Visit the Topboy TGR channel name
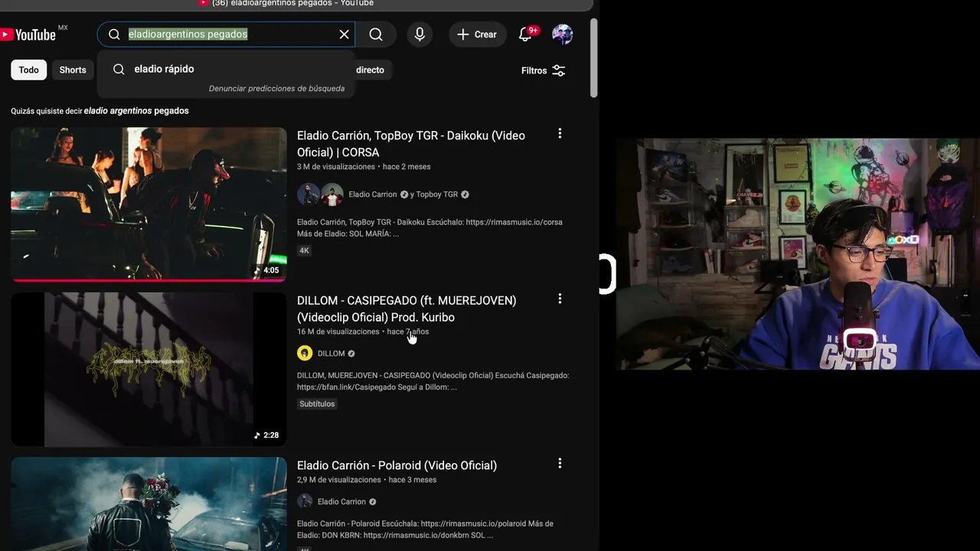 pyautogui.click(x=437, y=194)
